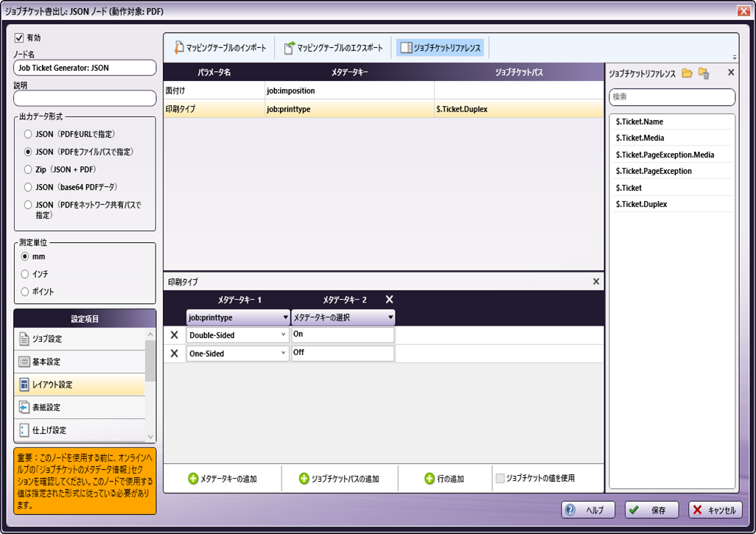The width and height of the screenshot is (756, 534).
Task: Click the キャンセル button
Action: [715, 510]
